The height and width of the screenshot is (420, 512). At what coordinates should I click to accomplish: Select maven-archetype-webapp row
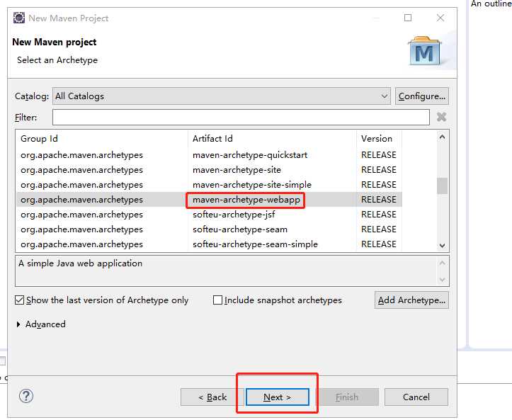[209, 200]
